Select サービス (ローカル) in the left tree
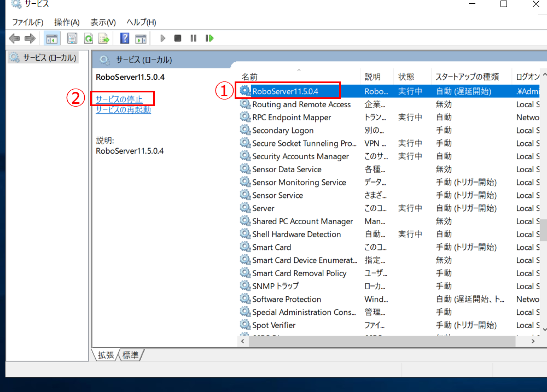This screenshot has height=392, width=547. click(43, 57)
